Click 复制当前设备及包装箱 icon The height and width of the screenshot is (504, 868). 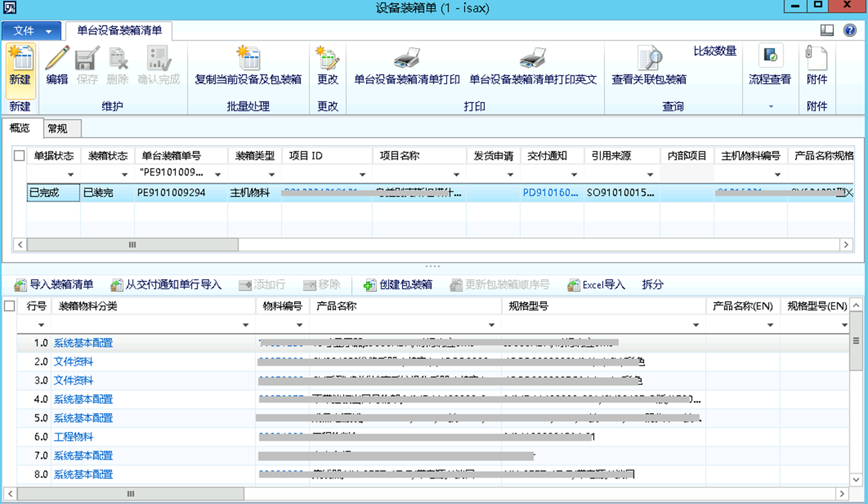click(248, 59)
